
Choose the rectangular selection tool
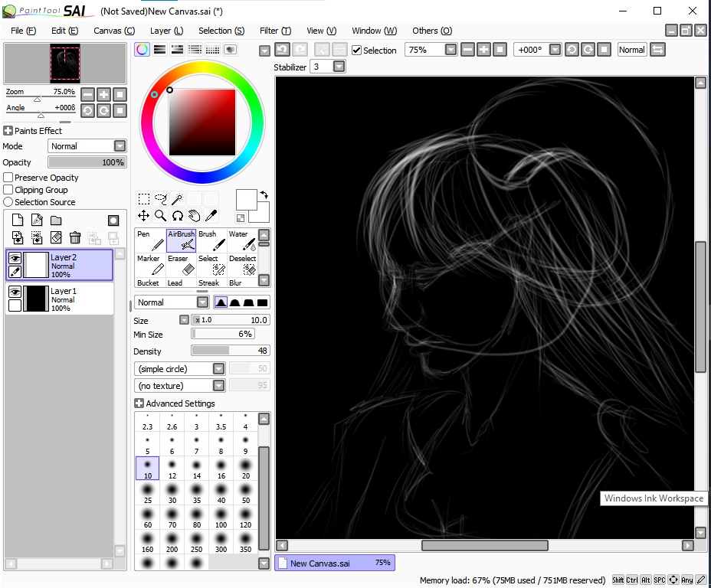(144, 199)
